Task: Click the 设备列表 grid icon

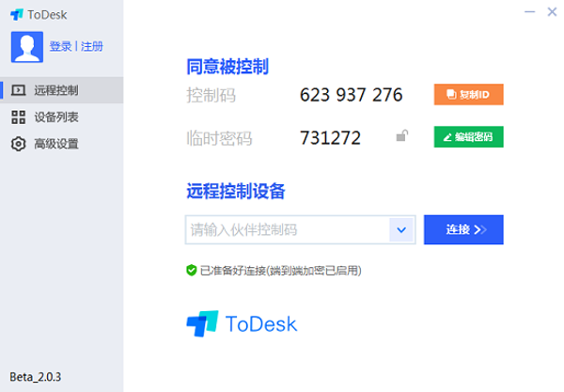Action: click(x=17, y=118)
